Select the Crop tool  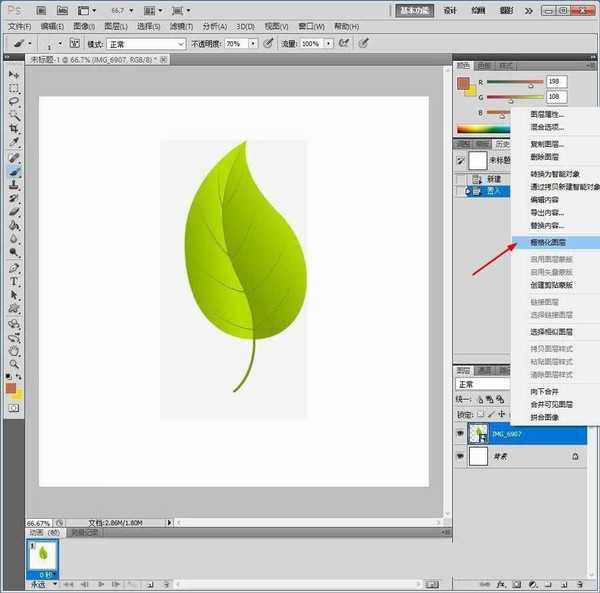coord(14,129)
